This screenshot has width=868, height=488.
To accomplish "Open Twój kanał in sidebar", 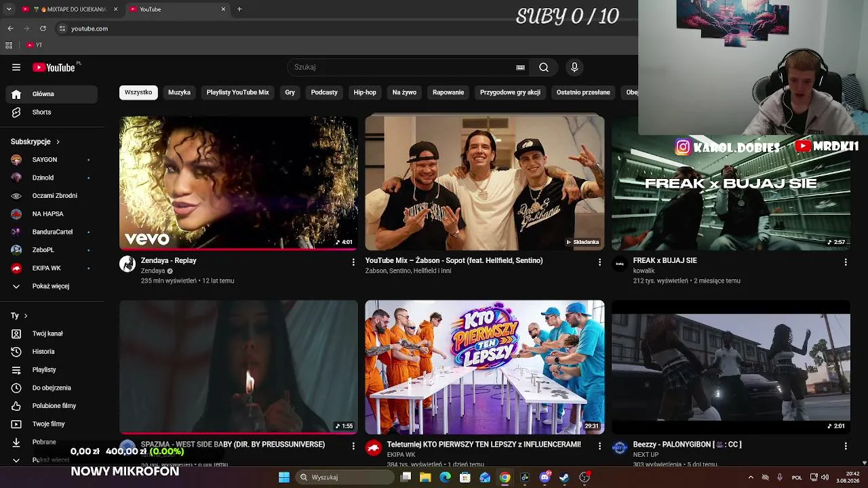I will click(x=52, y=333).
